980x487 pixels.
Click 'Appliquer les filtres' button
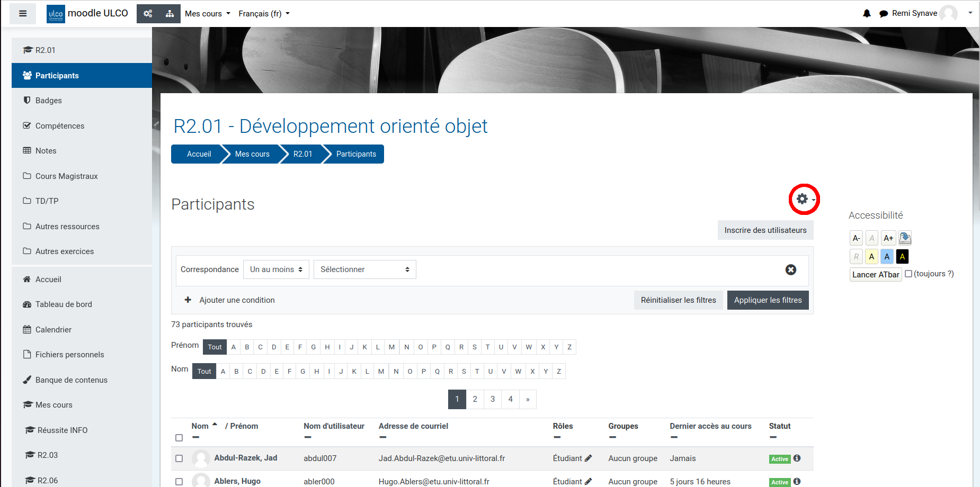click(x=768, y=300)
